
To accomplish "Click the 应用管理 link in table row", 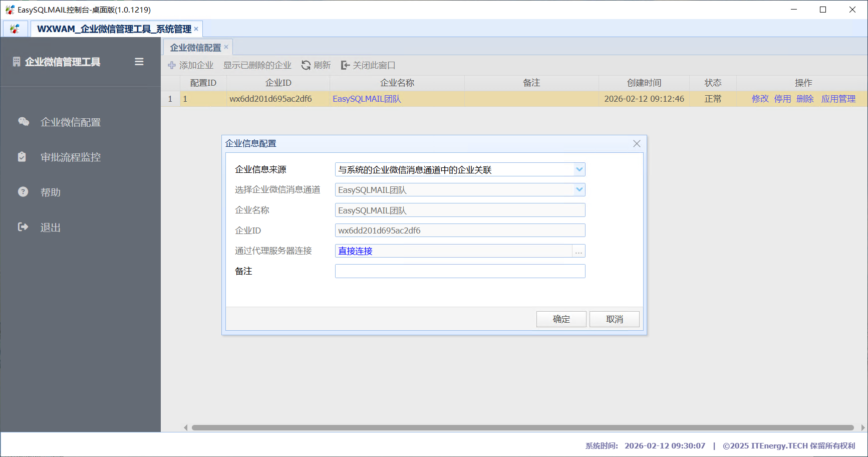I will click(838, 99).
